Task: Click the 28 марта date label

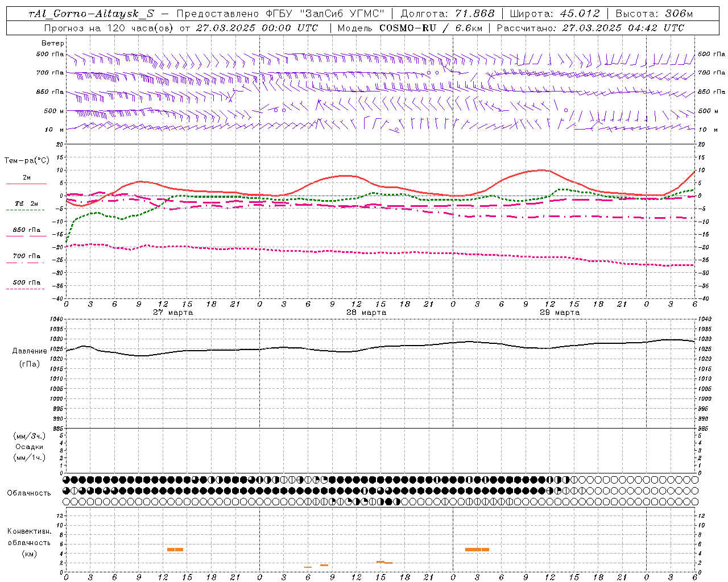Action: tap(366, 313)
